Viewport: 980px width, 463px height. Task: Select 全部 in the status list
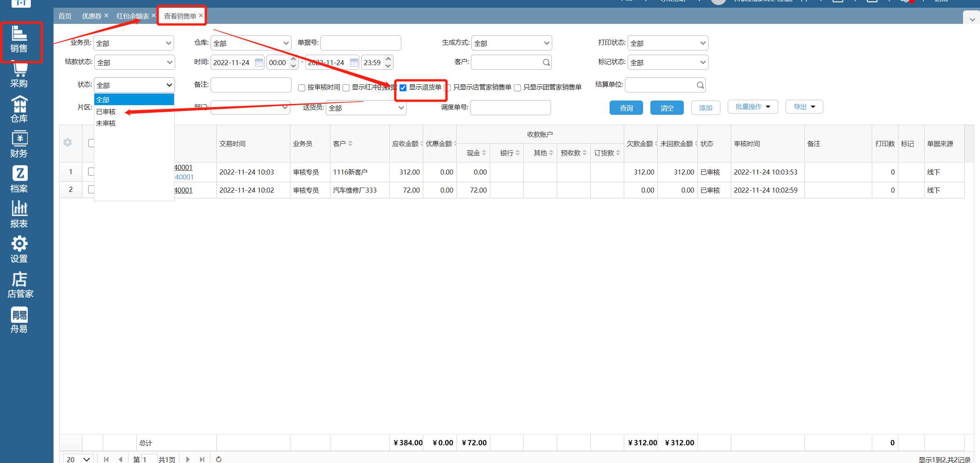134,99
